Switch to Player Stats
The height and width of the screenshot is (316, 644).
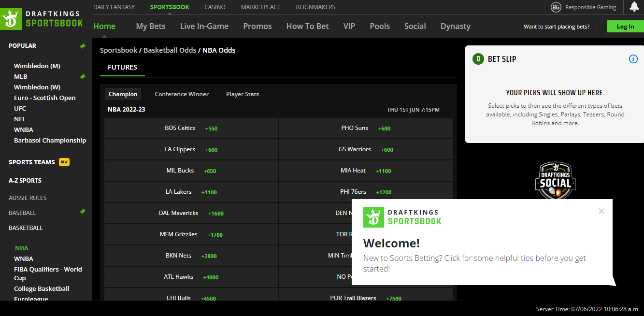(x=243, y=94)
